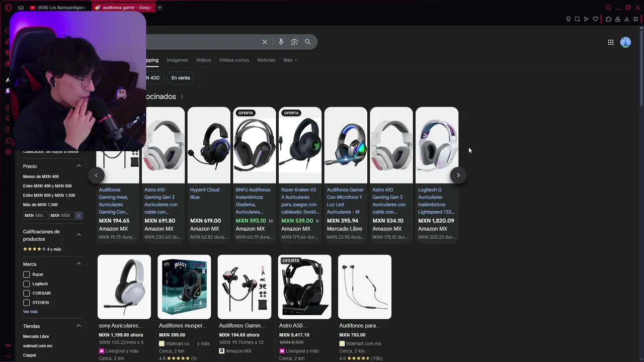Open the search tabs magnifier in title bar
Image resolution: width=644 pixels, height=362 pixels.
(608, 8)
